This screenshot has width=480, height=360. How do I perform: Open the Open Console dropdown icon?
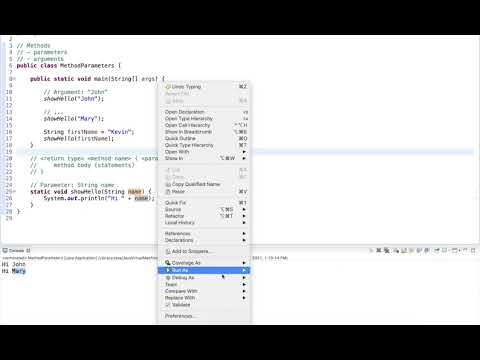(456, 250)
